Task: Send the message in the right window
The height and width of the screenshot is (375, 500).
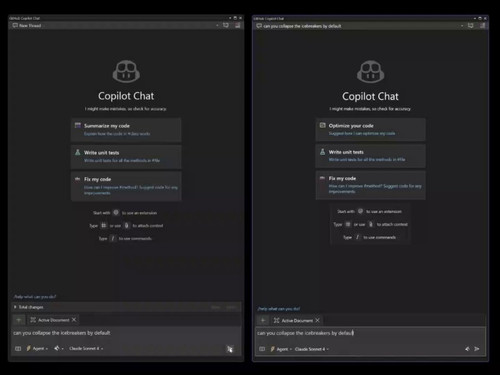Action: 477,349
